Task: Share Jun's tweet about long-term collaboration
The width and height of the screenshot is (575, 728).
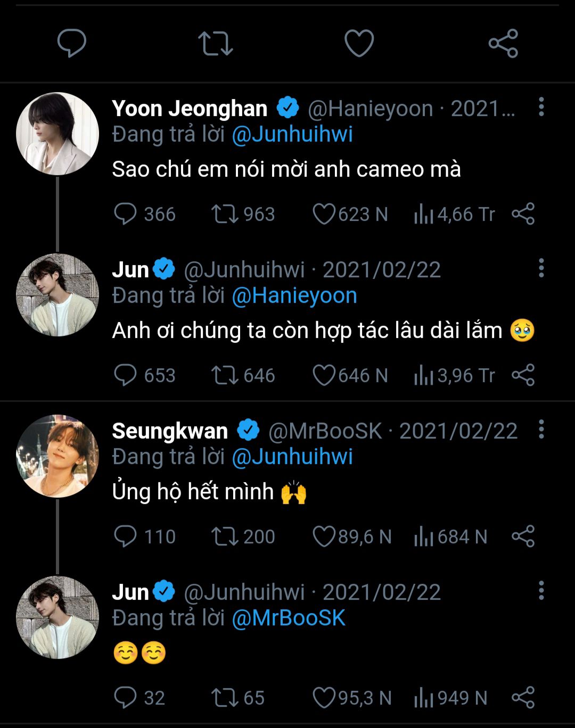Action: [523, 375]
